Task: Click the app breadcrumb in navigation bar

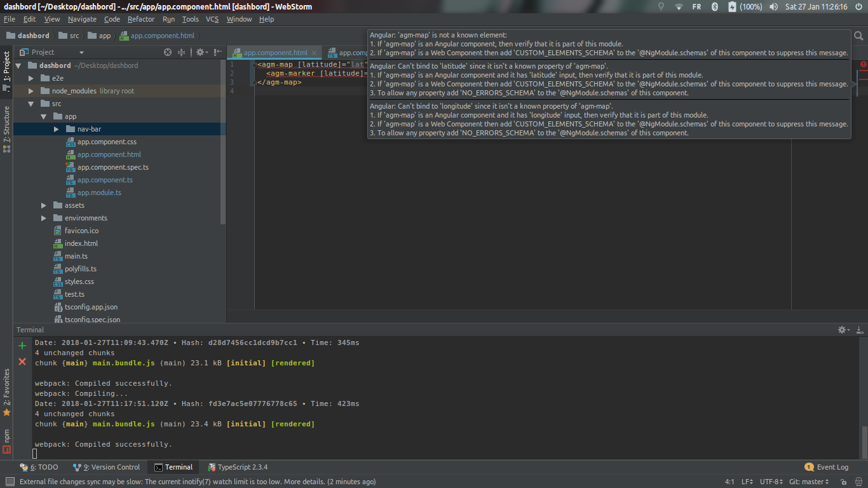Action: (x=99, y=36)
